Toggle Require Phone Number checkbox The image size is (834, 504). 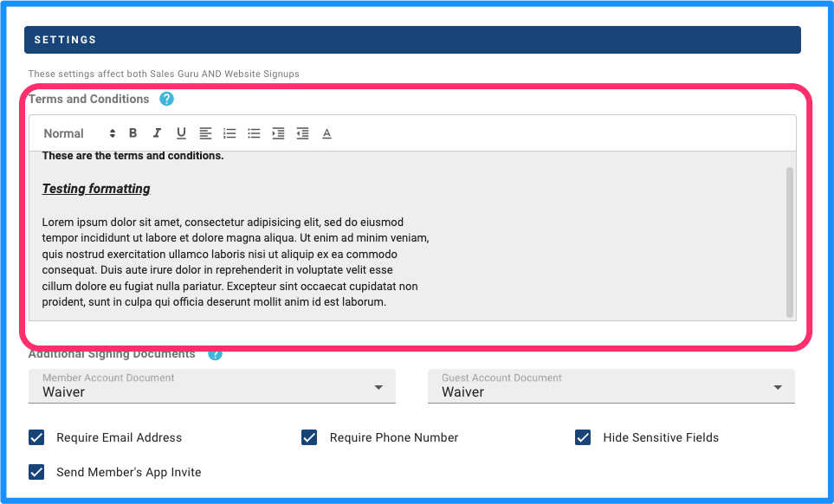pyautogui.click(x=309, y=437)
